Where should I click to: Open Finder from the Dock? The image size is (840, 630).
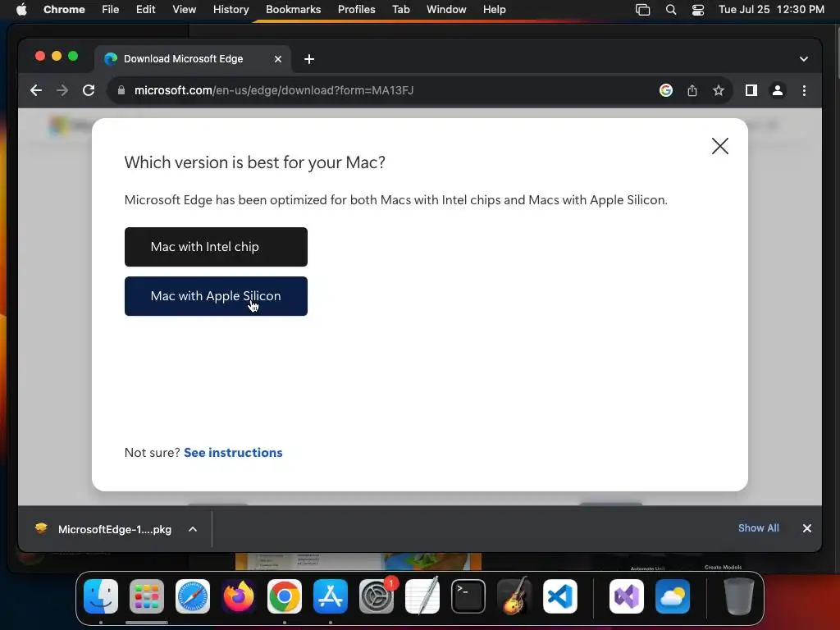tap(101, 596)
